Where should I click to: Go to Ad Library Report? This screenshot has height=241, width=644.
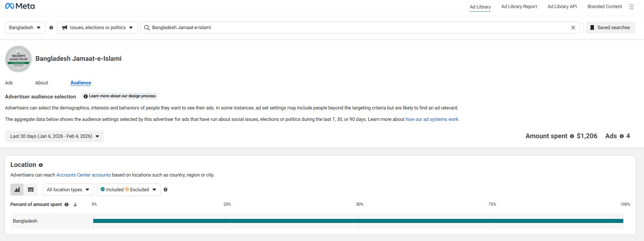pyautogui.click(x=519, y=7)
